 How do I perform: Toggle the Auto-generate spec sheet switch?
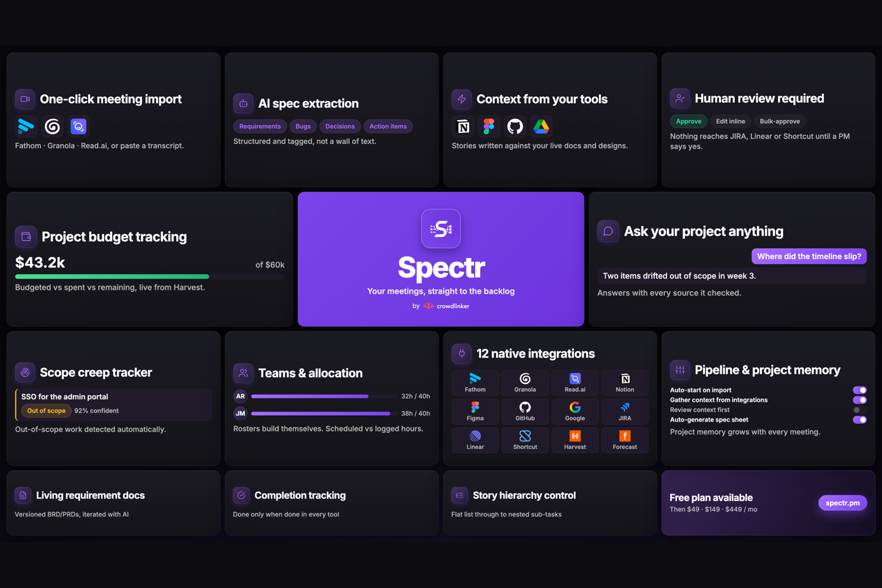pos(860,420)
